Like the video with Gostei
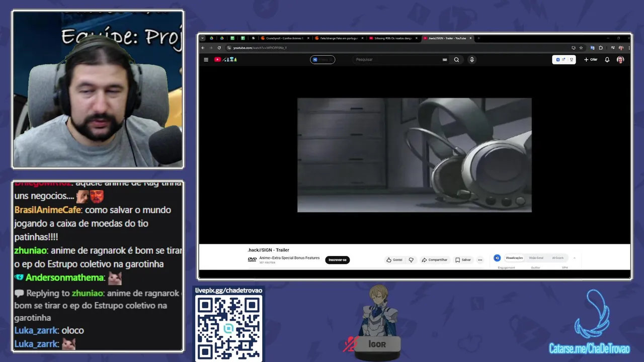Image resolution: width=644 pixels, height=362 pixels. (394, 260)
